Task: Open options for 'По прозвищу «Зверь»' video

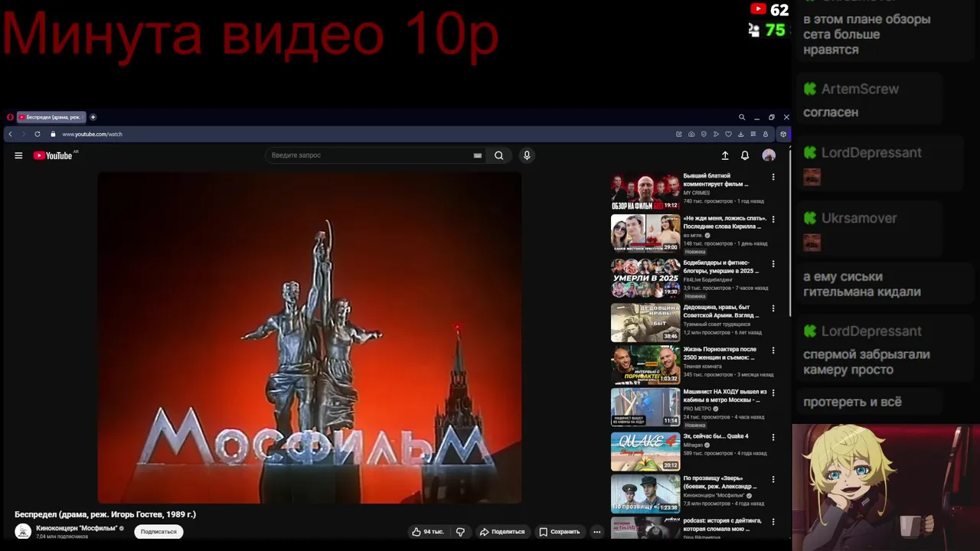Action: pyautogui.click(x=773, y=479)
